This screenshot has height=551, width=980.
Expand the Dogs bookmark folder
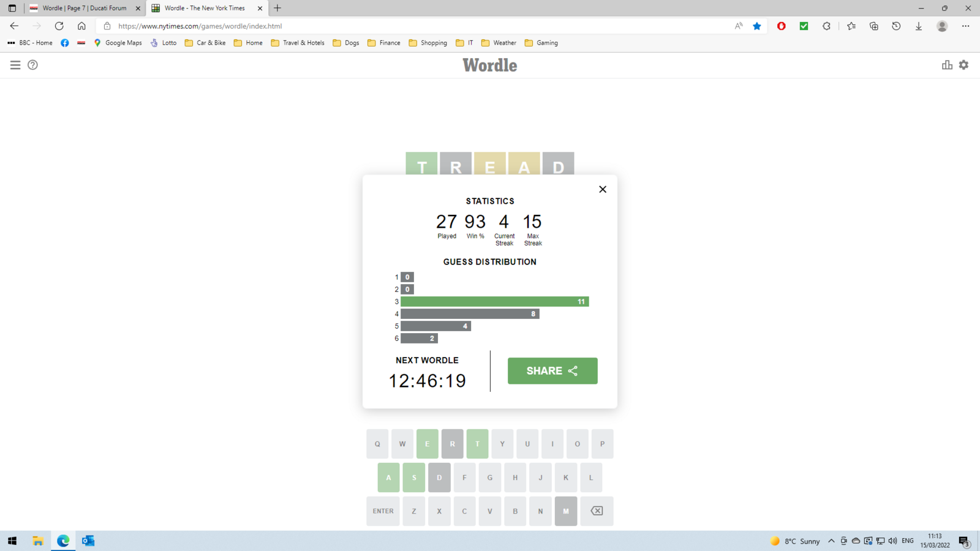(346, 43)
